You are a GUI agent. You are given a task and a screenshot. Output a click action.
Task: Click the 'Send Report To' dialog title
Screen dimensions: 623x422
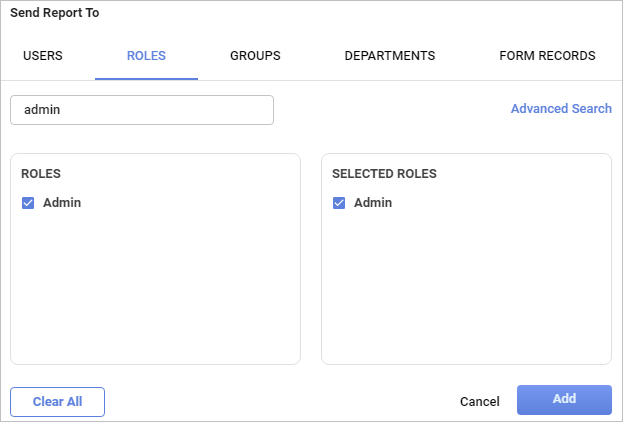[x=54, y=14]
